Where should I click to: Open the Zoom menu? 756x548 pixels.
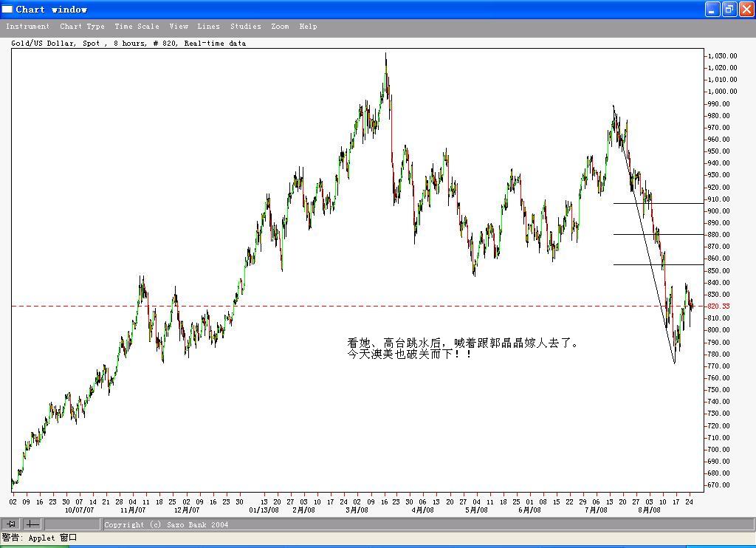pyautogui.click(x=280, y=27)
